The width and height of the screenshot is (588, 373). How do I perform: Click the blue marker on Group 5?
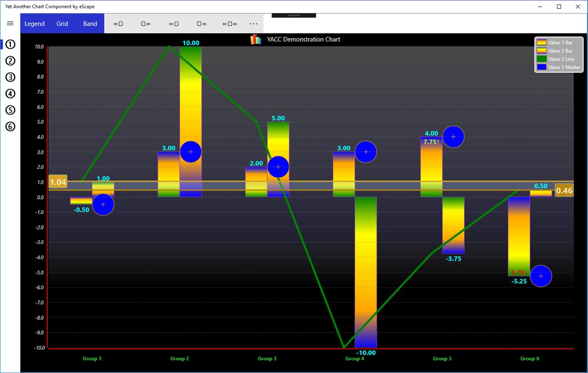tap(453, 137)
